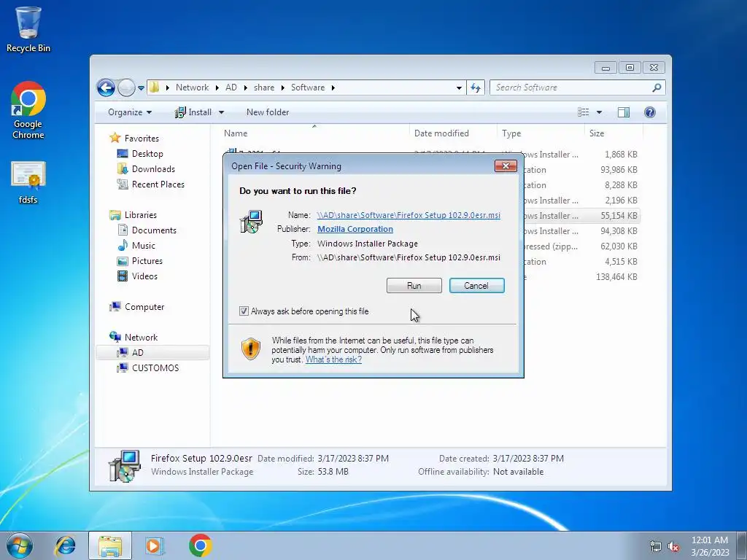Click the Install toolbar button

click(x=193, y=112)
